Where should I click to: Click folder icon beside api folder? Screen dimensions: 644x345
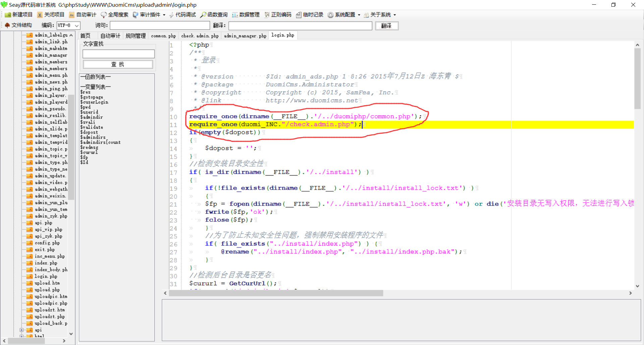click(x=30, y=330)
